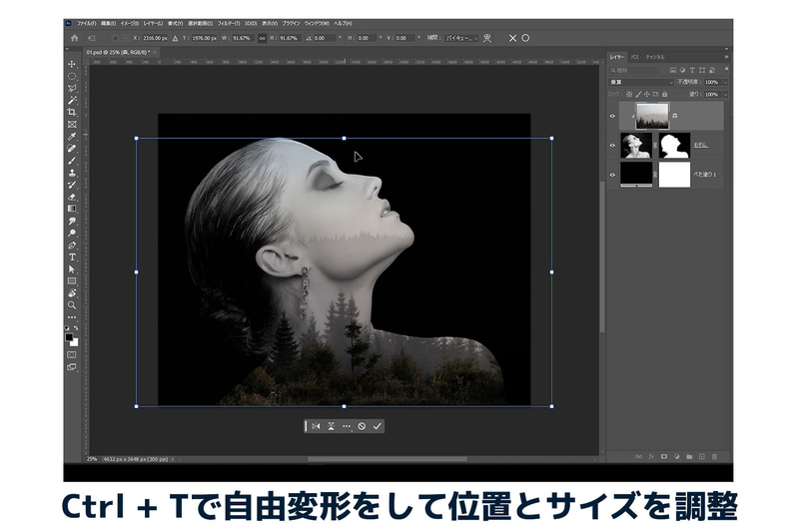Select the History Brush tool
The width and height of the screenshot is (799, 532).
coord(72,185)
